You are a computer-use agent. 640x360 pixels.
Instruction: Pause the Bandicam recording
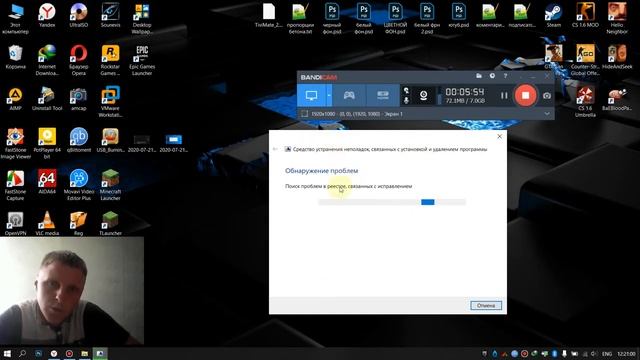(x=504, y=96)
